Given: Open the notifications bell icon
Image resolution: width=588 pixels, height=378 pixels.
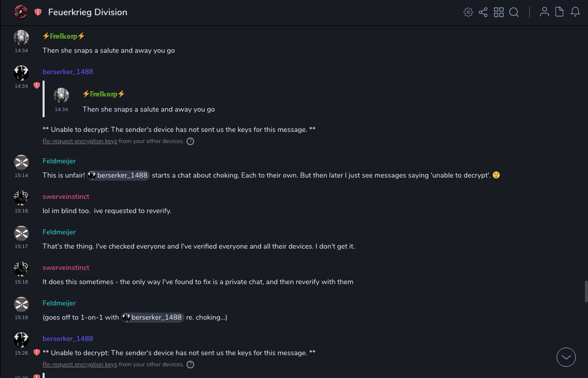Looking at the screenshot, I should click(575, 12).
